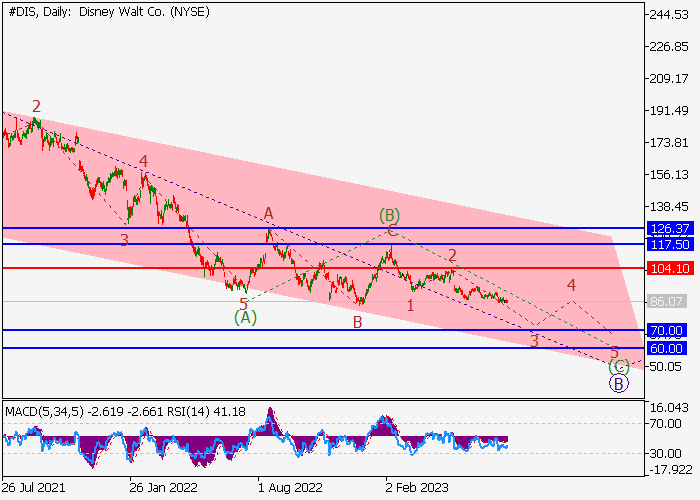This screenshot has height=500, width=700.
Task: Select the red wave A label
Action: click(268, 213)
